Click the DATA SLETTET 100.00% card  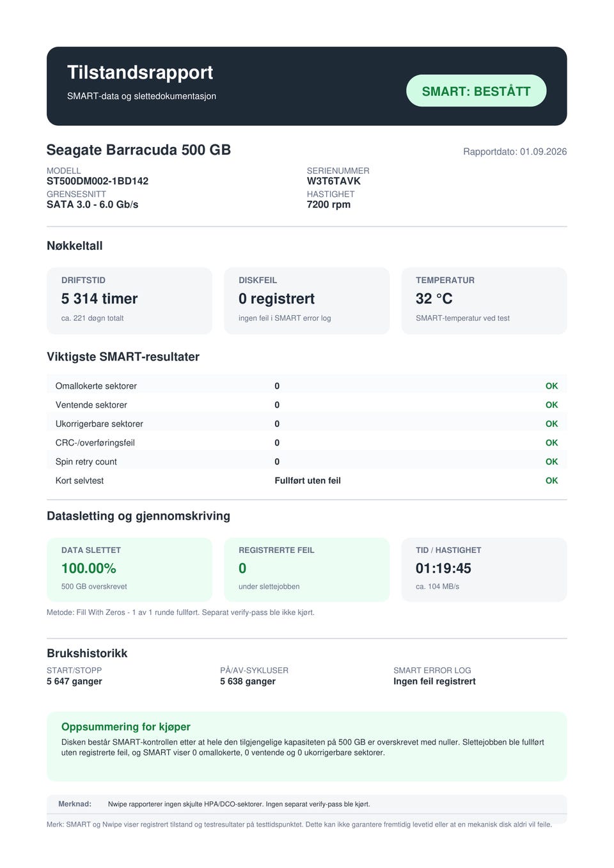pos(129,570)
